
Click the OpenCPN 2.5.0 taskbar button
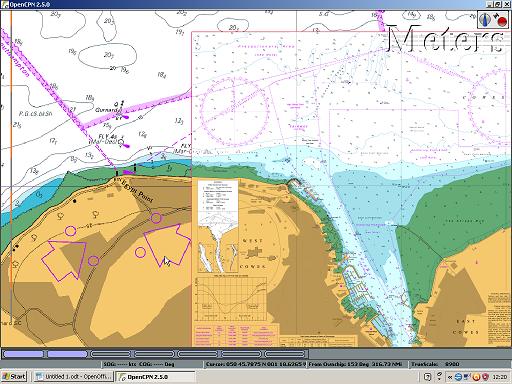(155, 377)
